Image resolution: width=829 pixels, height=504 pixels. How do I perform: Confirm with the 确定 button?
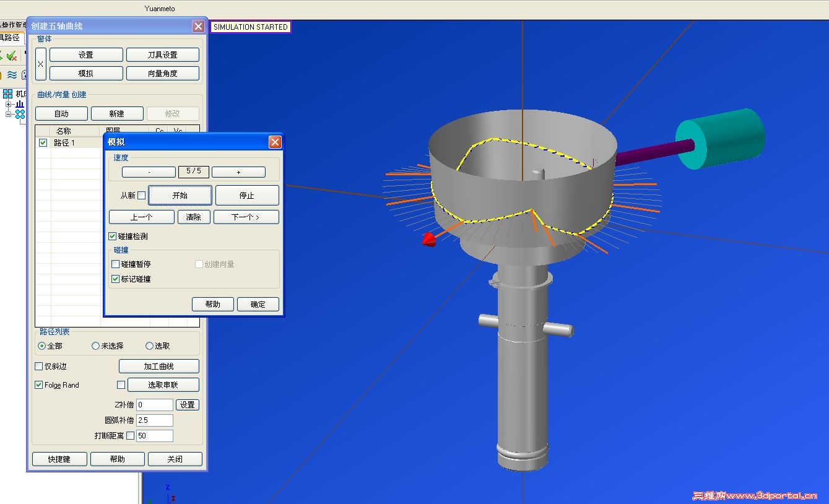pos(258,304)
